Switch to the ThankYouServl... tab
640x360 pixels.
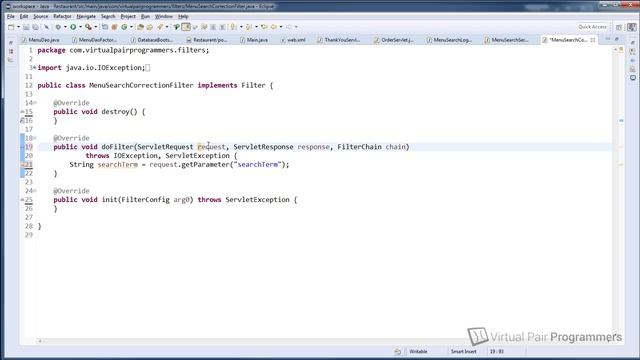click(x=339, y=40)
